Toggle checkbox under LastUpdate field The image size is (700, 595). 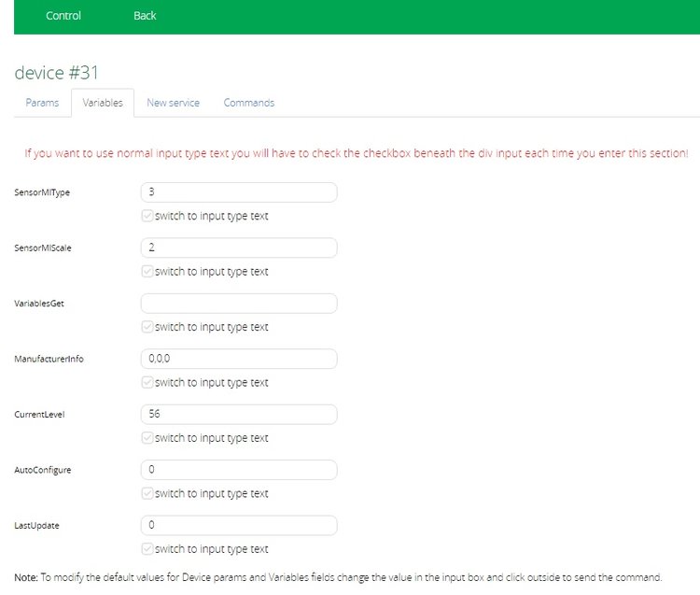click(147, 549)
